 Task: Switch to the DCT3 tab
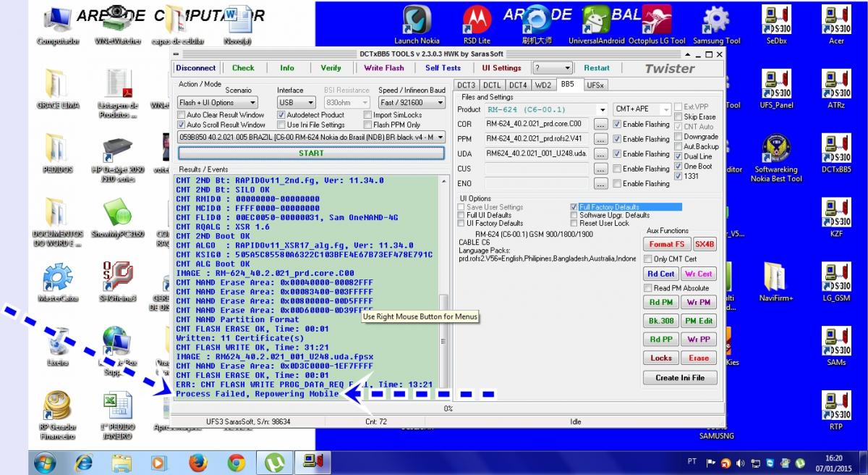467,85
